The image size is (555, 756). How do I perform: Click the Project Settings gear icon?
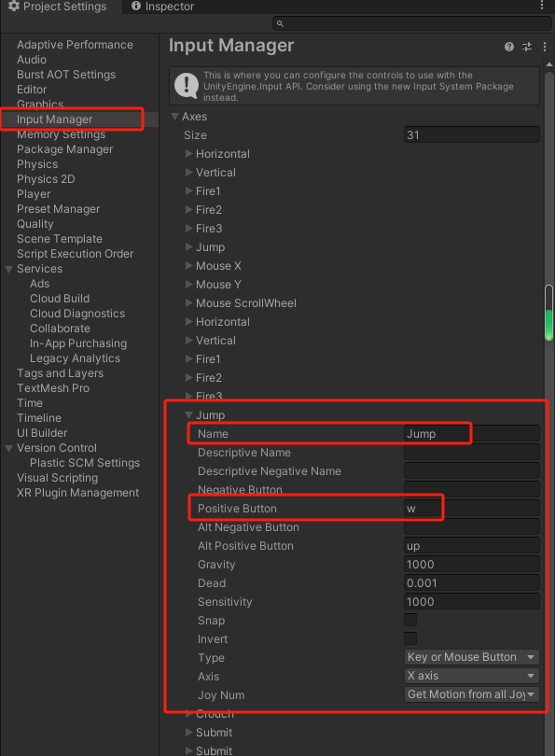14,6
